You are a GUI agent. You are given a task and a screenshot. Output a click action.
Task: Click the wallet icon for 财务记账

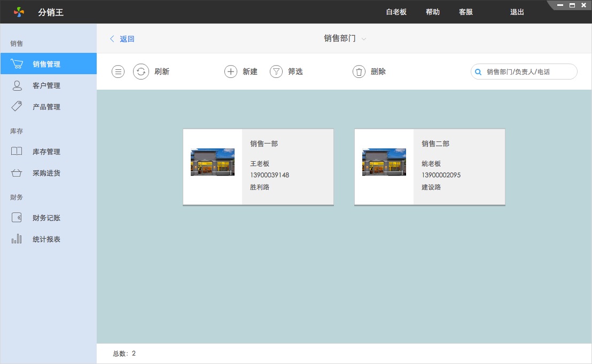pos(17,218)
